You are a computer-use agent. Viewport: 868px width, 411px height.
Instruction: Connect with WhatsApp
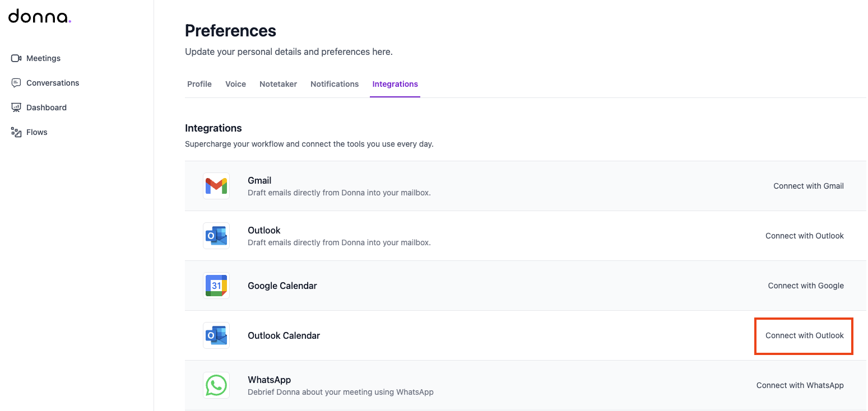tap(800, 385)
